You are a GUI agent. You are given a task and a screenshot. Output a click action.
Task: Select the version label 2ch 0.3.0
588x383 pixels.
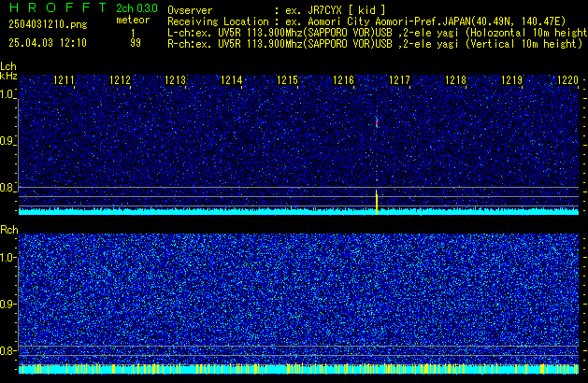[x=136, y=7]
